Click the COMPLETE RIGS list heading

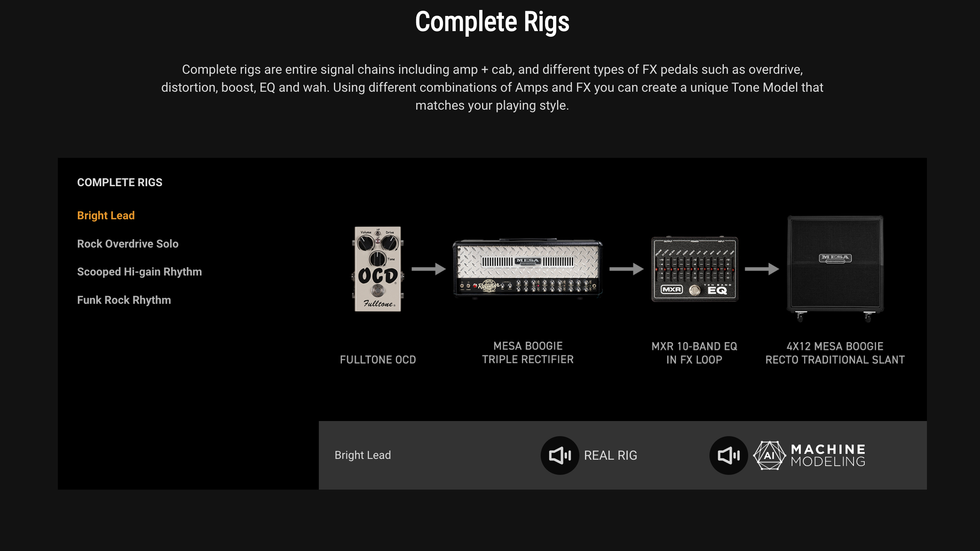pyautogui.click(x=120, y=182)
